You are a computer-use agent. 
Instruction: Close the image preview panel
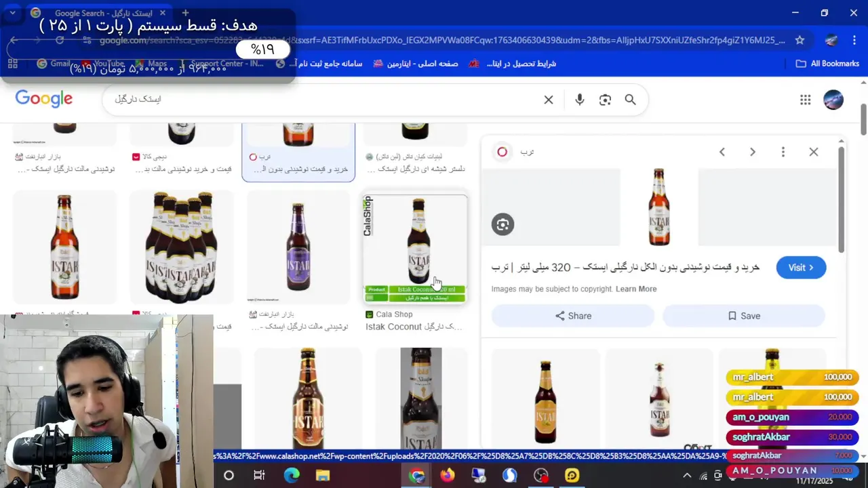pyautogui.click(x=814, y=152)
